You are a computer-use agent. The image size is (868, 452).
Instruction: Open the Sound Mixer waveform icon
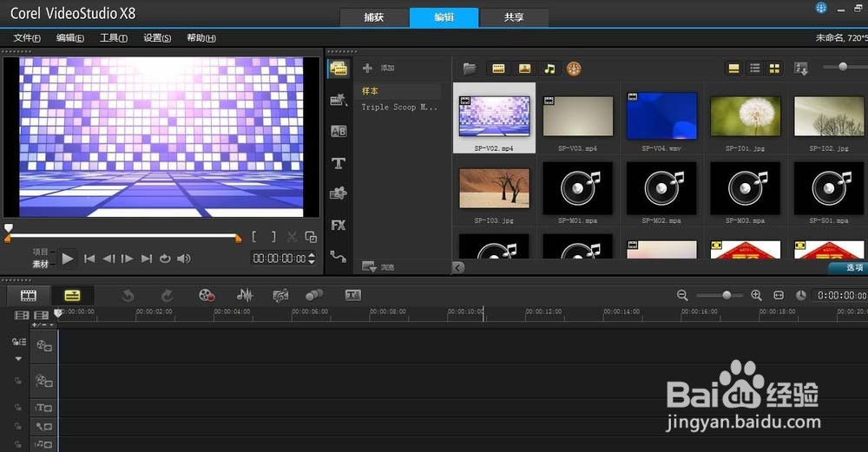[245, 296]
